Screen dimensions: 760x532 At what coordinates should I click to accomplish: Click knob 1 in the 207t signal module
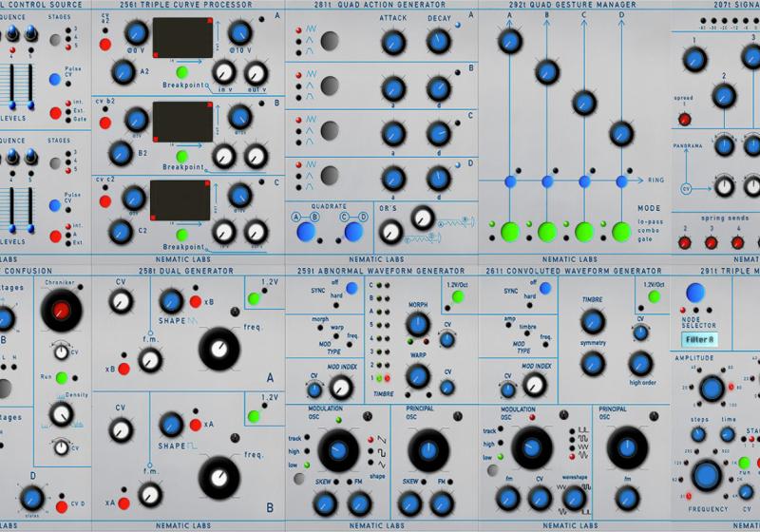(694, 60)
